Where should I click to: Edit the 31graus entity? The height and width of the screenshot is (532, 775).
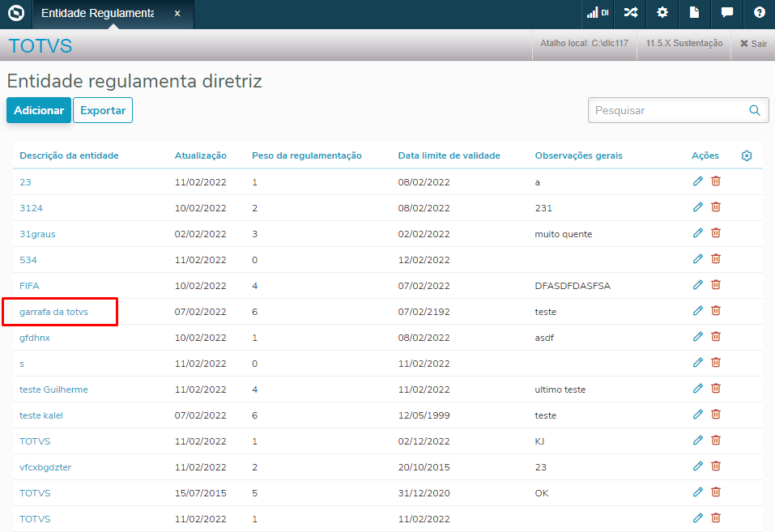click(698, 233)
